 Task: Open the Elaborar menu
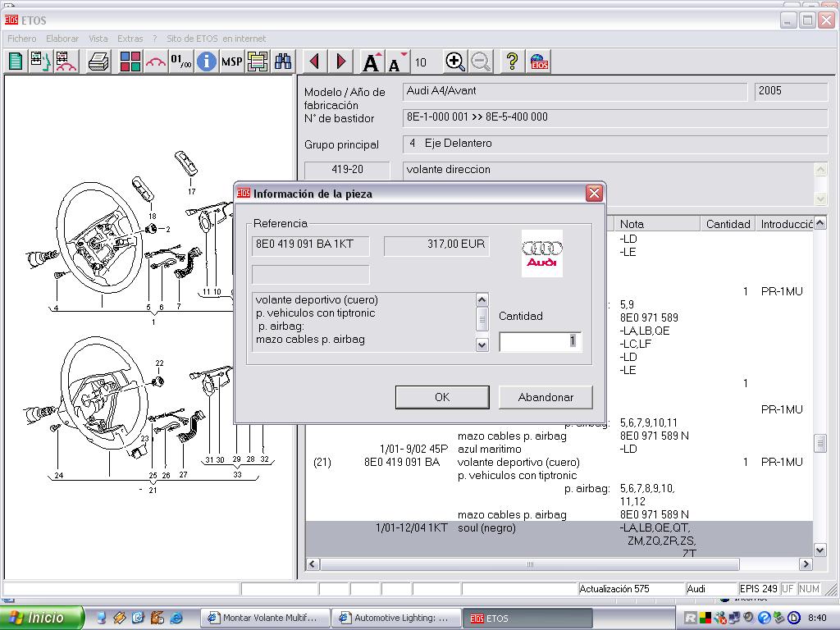point(62,39)
